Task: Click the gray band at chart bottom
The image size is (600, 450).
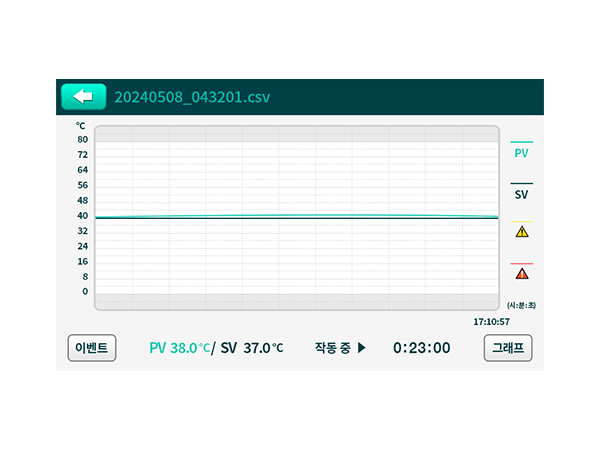Action: (x=297, y=301)
